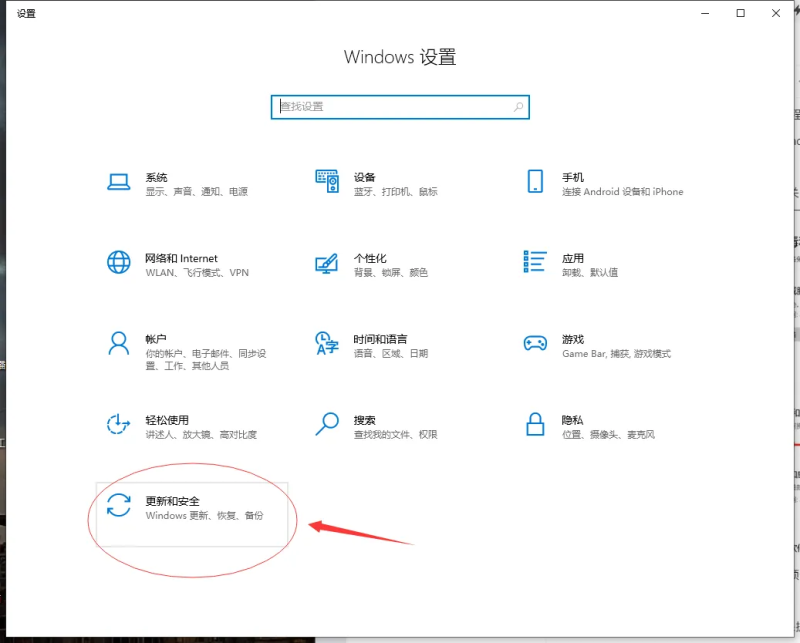Click the search magnifier inside search box
Viewport: 800px width, 643px height.
pyautogui.click(x=517, y=107)
